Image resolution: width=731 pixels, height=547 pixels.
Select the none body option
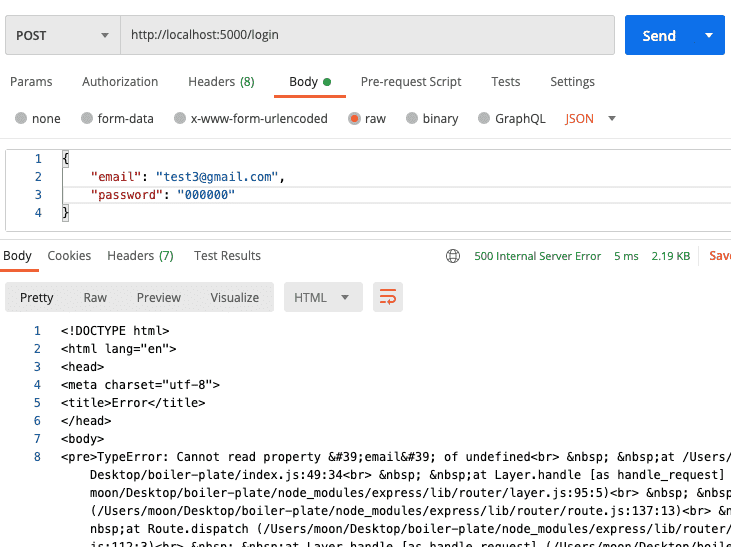(21, 118)
